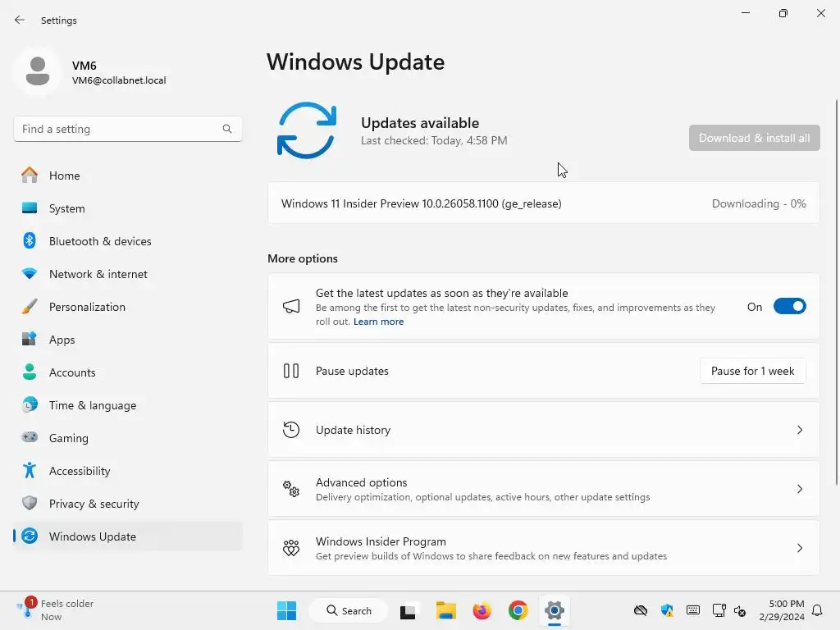Screen dimensions: 840x630
Task: Turn off get latest updates toggle
Action: 790,307
